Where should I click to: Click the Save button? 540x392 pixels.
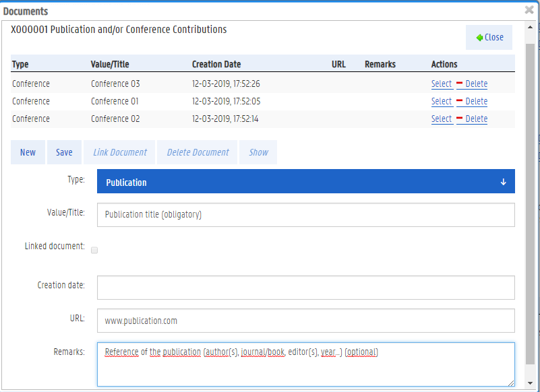click(64, 152)
